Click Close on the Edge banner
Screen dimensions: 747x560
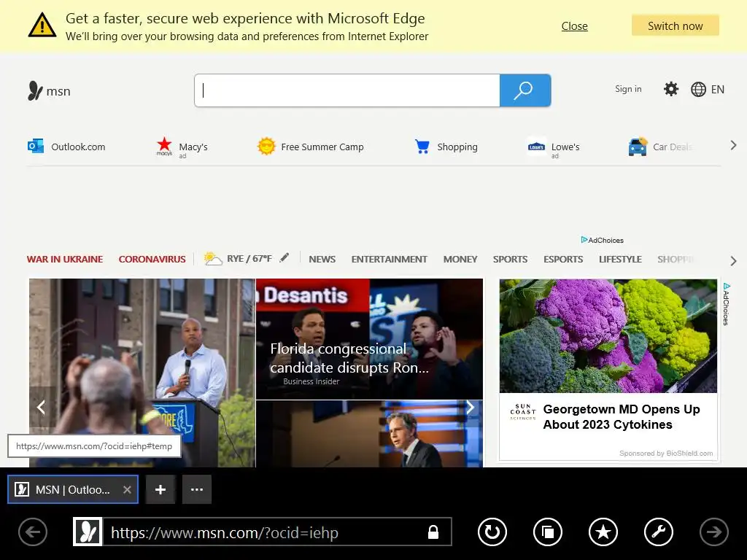(575, 26)
